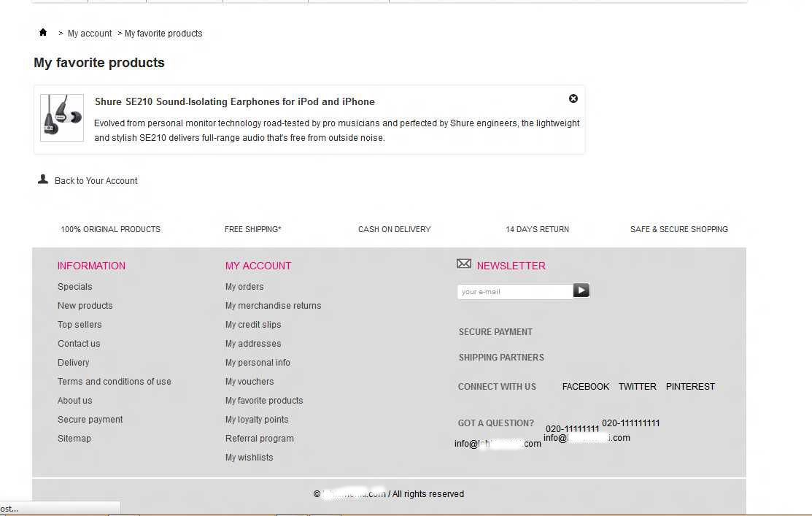This screenshot has height=516, width=812.
Task: Open Referral program link
Action: click(x=260, y=439)
